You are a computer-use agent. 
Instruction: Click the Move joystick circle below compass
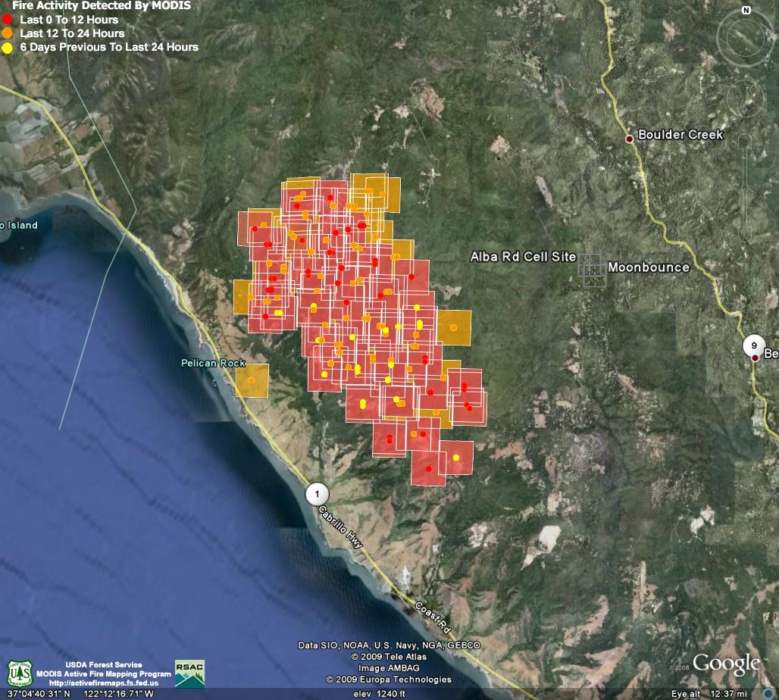[x=746, y=97]
